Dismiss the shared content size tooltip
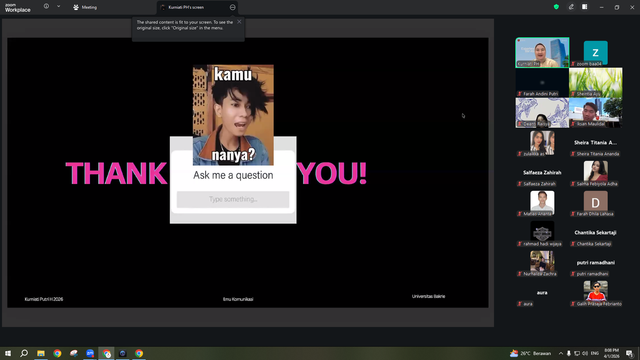This screenshot has width=640, height=360. coord(239,22)
